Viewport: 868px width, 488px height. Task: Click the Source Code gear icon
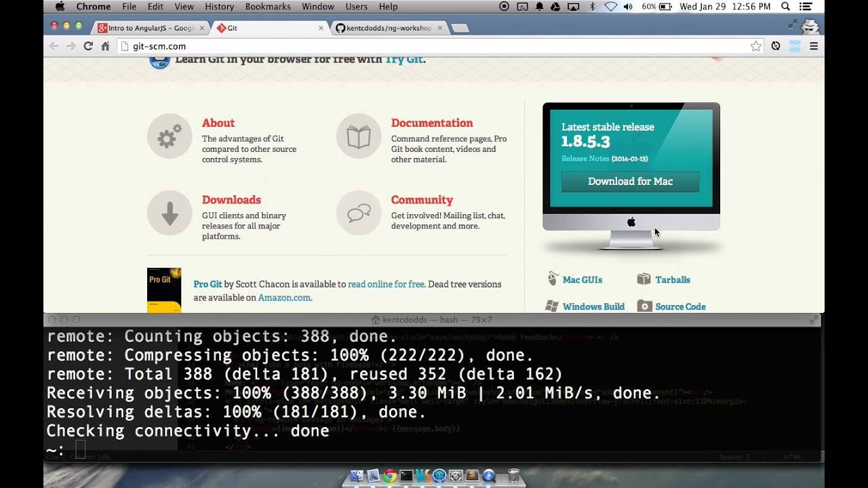644,306
